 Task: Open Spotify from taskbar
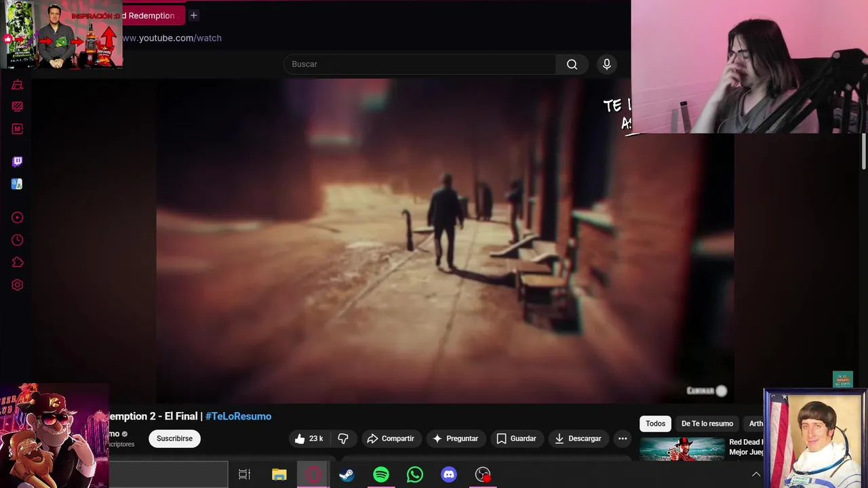[381, 474]
